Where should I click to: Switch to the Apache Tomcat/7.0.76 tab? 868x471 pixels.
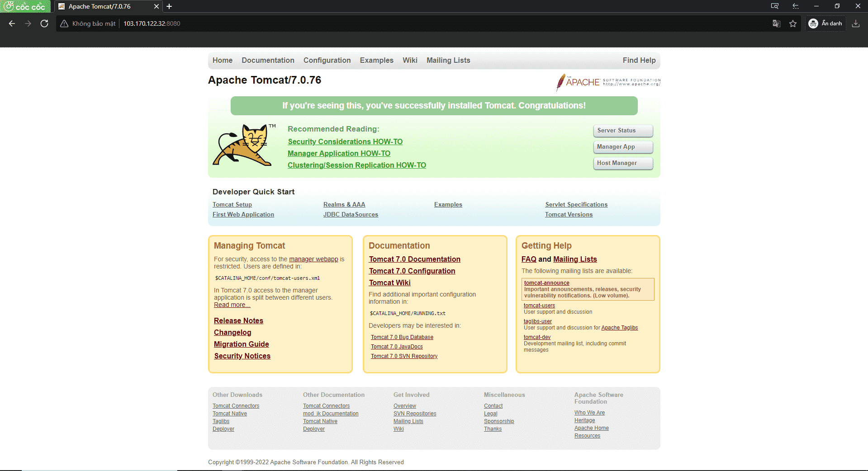[x=99, y=6]
